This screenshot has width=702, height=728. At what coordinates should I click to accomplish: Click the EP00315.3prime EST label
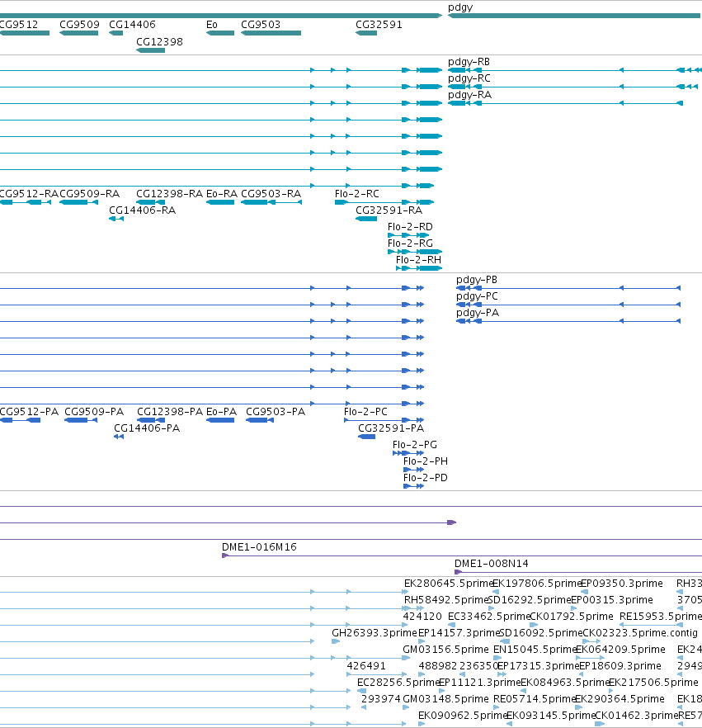coord(612,600)
